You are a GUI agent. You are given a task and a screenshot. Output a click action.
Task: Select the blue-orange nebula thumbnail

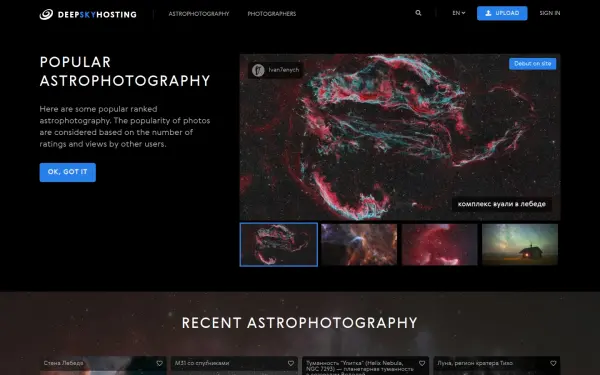pos(359,245)
